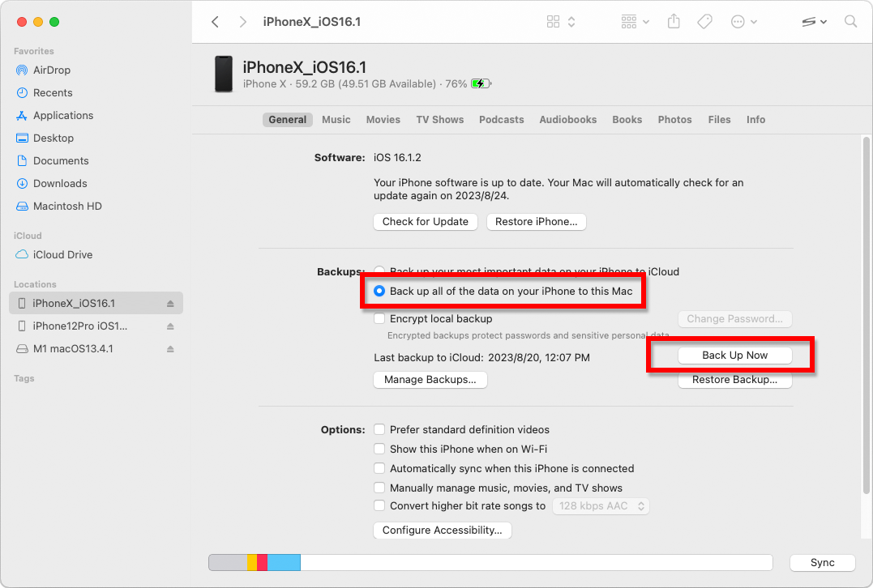Click the yellow segment of storage bar

(252, 562)
